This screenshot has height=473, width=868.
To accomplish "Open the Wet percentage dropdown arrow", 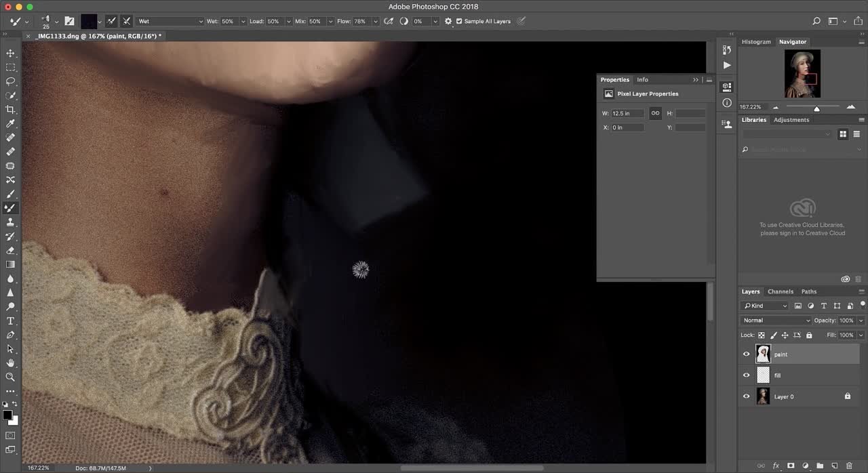I will pos(242,22).
